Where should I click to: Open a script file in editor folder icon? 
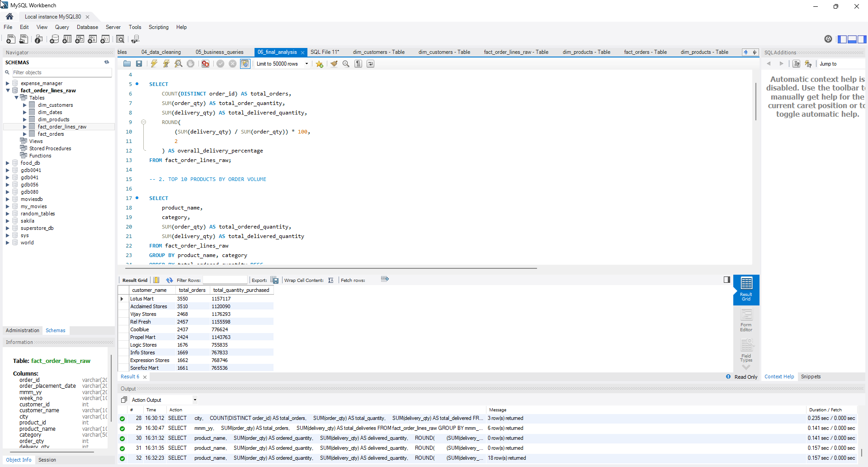pos(127,64)
